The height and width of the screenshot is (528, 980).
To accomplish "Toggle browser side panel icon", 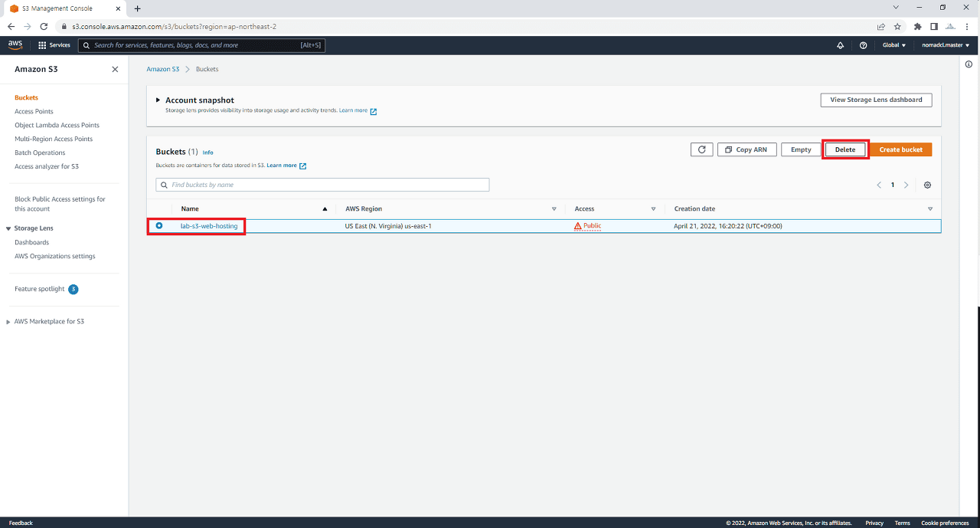I will coord(934,26).
